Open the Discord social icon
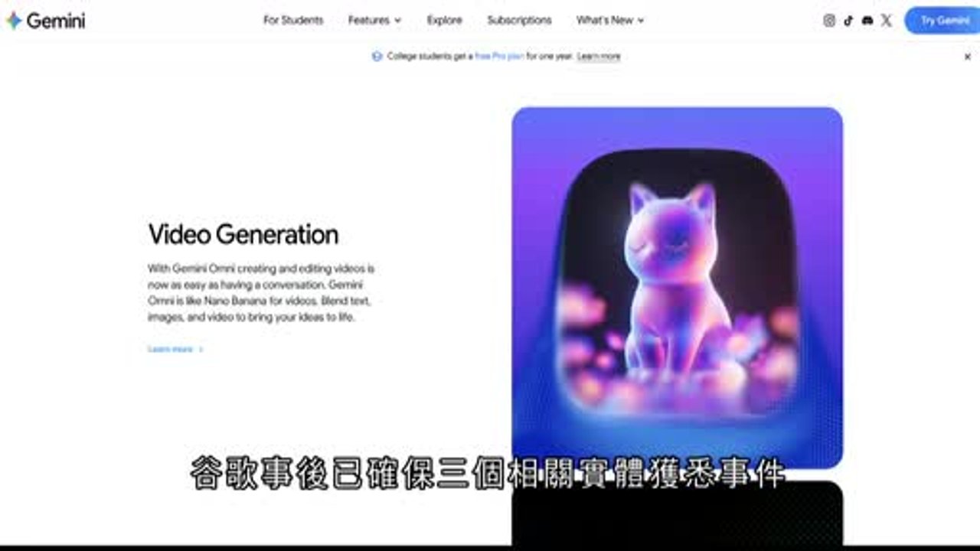This screenshot has width=980, height=551. [x=867, y=21]
